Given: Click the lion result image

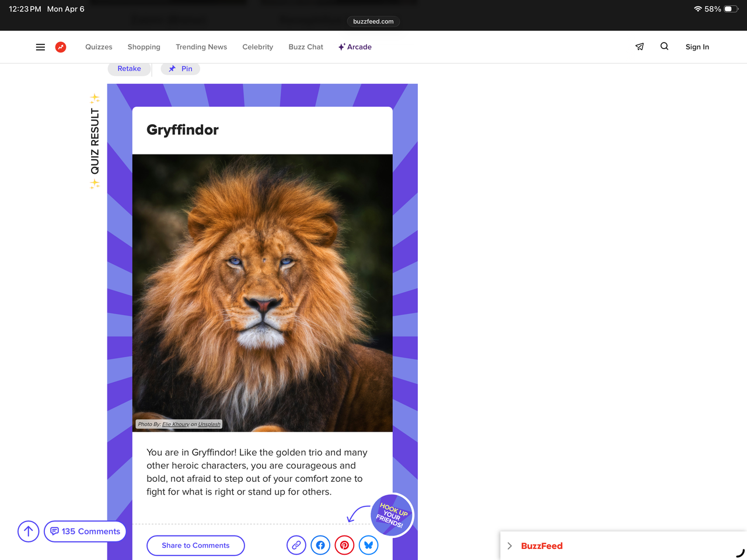Looking at the screenshot, I should click(x=263, y=293).
